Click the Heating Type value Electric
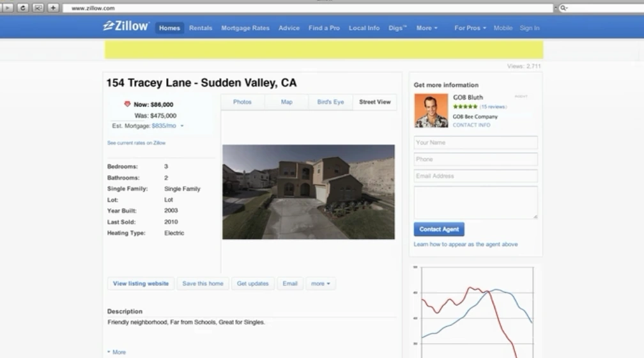The width and height of the screenshot is (644, 358). click(x=174, y=233)
